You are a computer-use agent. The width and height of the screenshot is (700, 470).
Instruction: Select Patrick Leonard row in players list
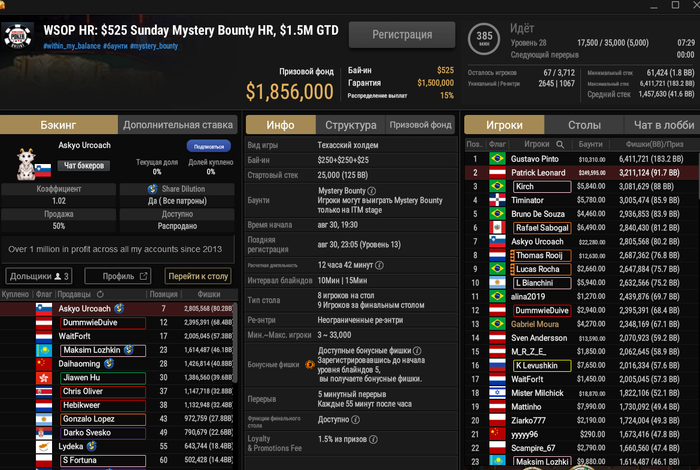(580, 173)
